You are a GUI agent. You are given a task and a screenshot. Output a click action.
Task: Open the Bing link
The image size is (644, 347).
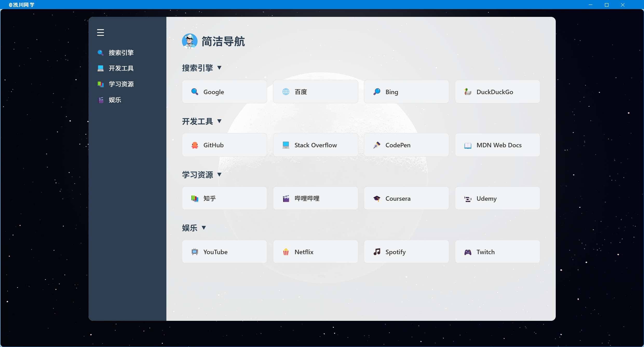[406, 92]
